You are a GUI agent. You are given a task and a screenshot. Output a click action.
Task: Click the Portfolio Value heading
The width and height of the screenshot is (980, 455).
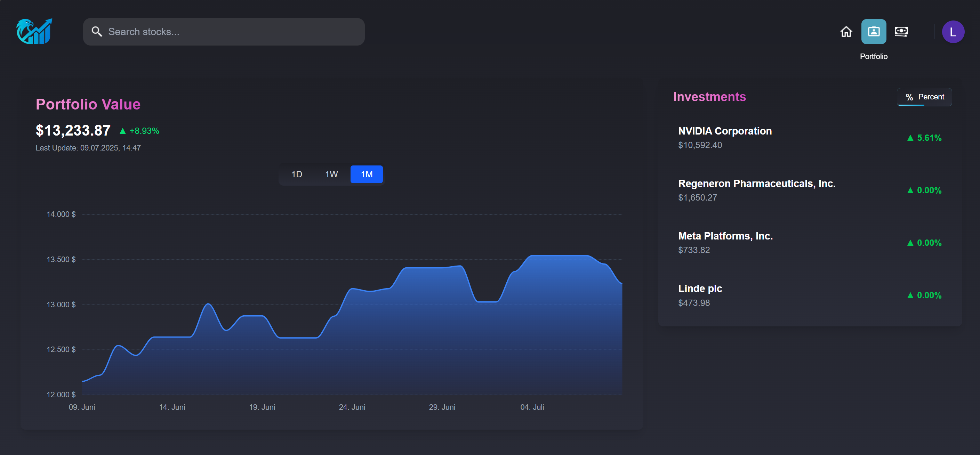88,104
